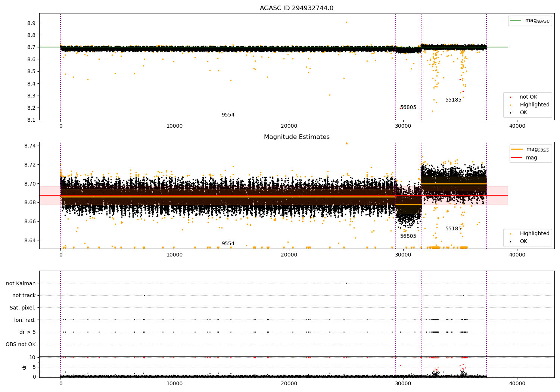Select the 8.5 y-axis tick of top plot

(31, 71)
